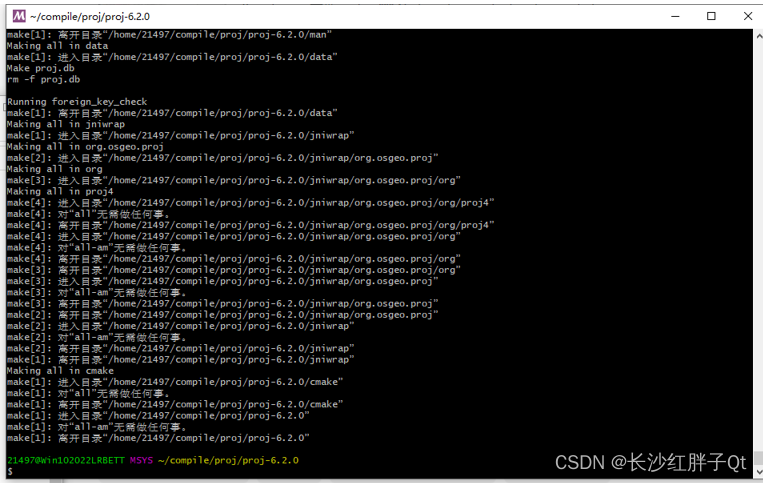Click the window title '~/compile/proj/proj-6.2.0'
Viewport: 763px width, 483px height.
pyautogui.click(x=90, y=17)
